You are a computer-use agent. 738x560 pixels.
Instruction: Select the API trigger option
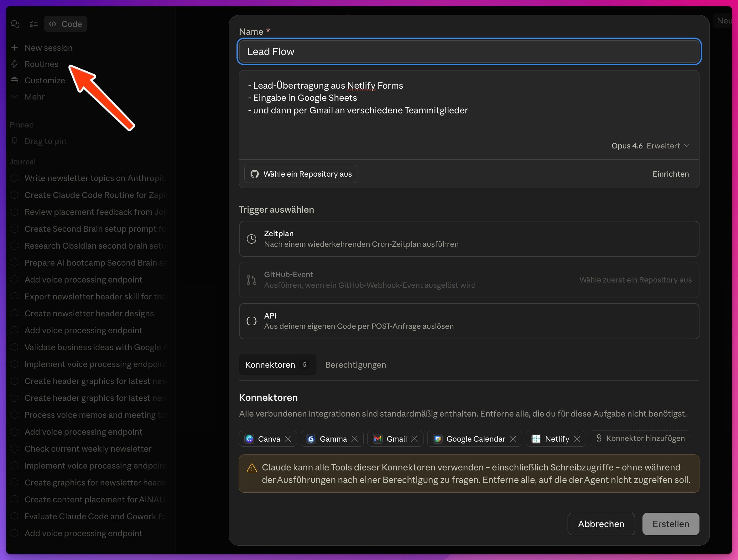point(469,321)
